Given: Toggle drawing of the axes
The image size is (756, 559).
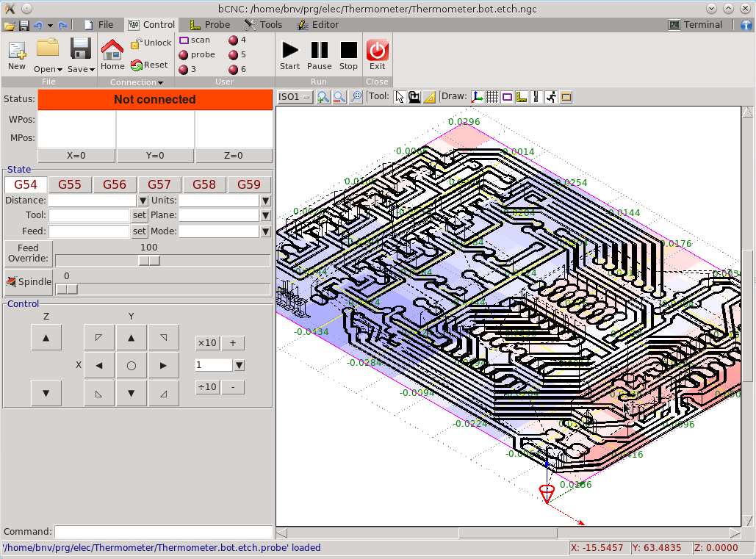Looking at the screenshot, I should [x=477, y=96].
